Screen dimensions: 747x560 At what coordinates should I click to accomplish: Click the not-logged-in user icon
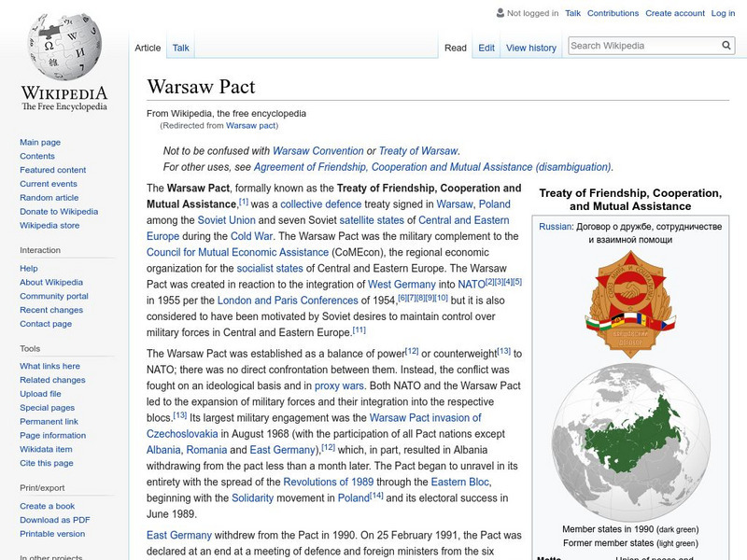pyautogui.click(x=500, y=13)
